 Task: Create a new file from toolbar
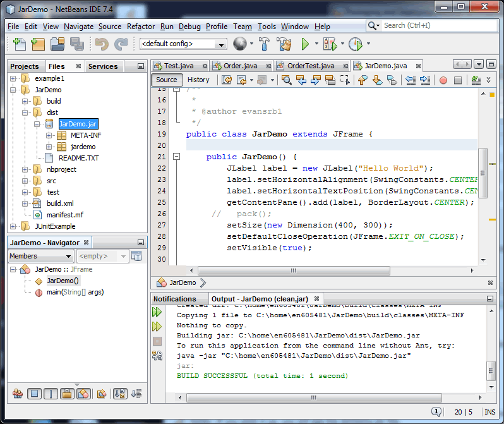tap(20, 44)
